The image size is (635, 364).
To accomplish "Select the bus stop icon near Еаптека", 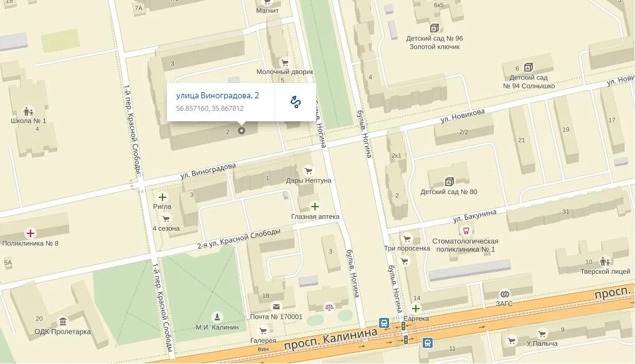I will point(384,323).
